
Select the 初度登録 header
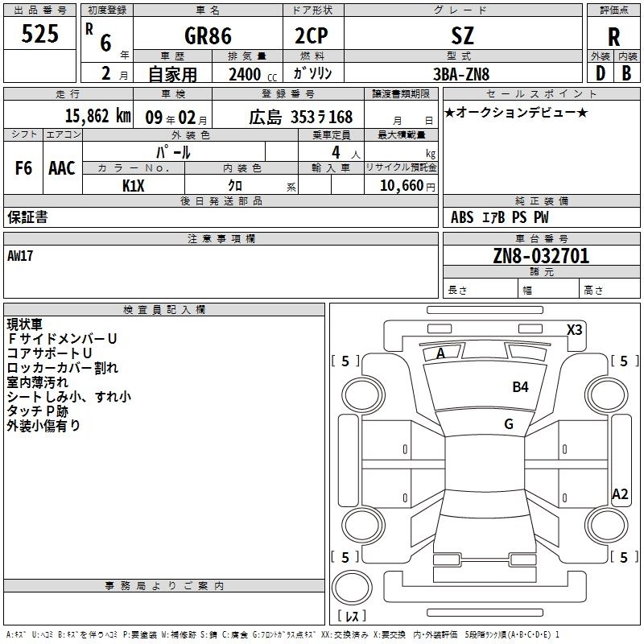[107, 10]
